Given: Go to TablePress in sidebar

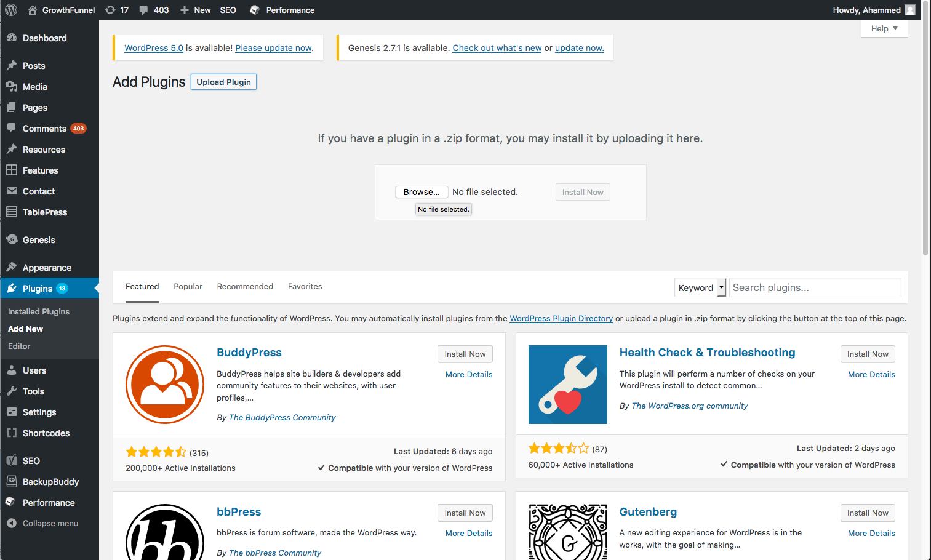Looking at the screenshot, I should pyautogui.click(x=44, y=212).
